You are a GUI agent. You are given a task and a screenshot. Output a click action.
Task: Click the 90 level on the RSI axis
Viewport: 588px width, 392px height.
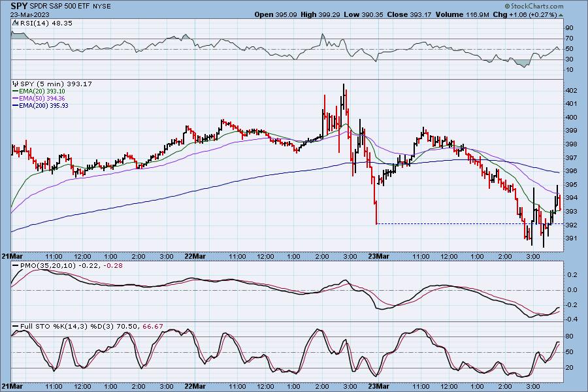point(569,27)
